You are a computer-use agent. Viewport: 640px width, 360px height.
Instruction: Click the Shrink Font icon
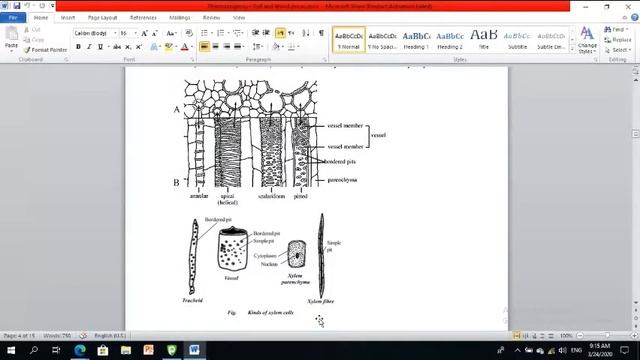[x=155, y=33]
